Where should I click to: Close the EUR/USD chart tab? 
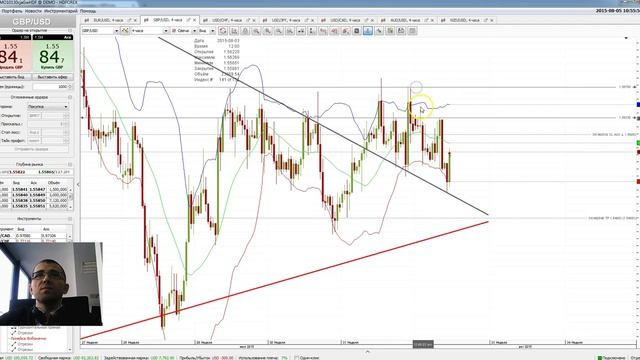click(135, 20)
